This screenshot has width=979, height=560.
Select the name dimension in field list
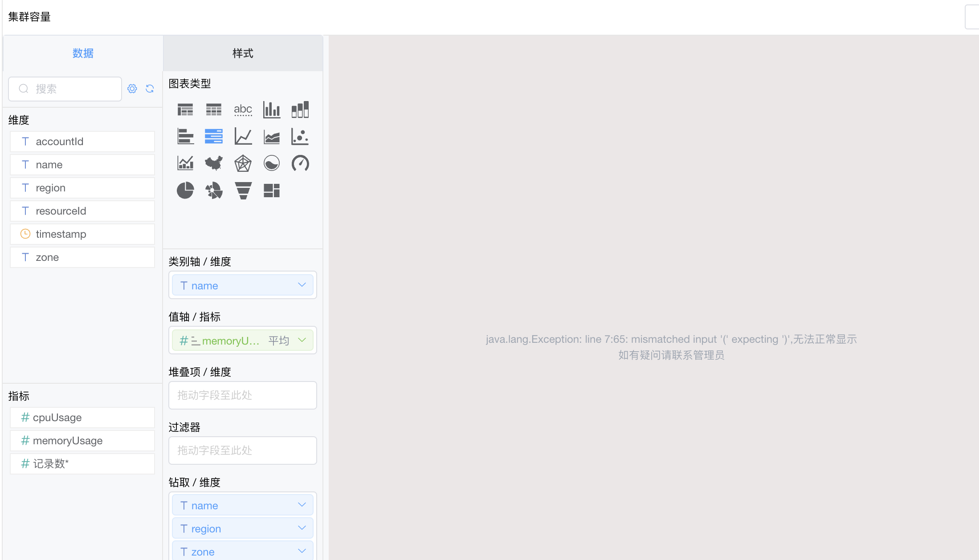[82, 165]
